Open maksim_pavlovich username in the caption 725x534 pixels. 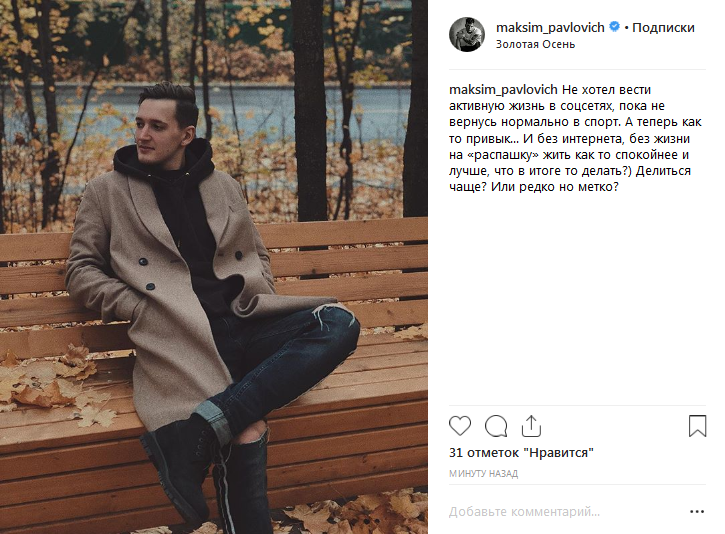pyautogui.click(x=503, y=90)
